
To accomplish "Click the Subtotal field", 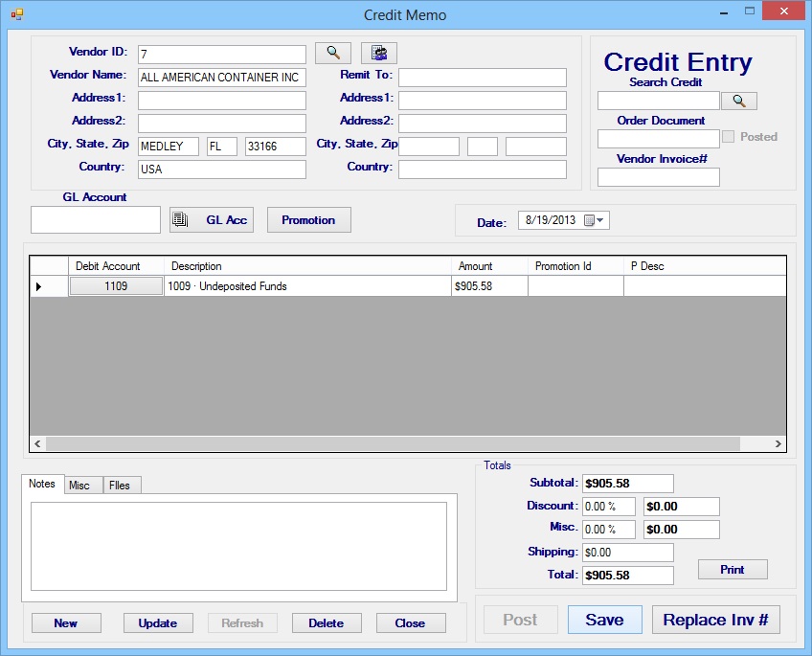I will (627, 484).
